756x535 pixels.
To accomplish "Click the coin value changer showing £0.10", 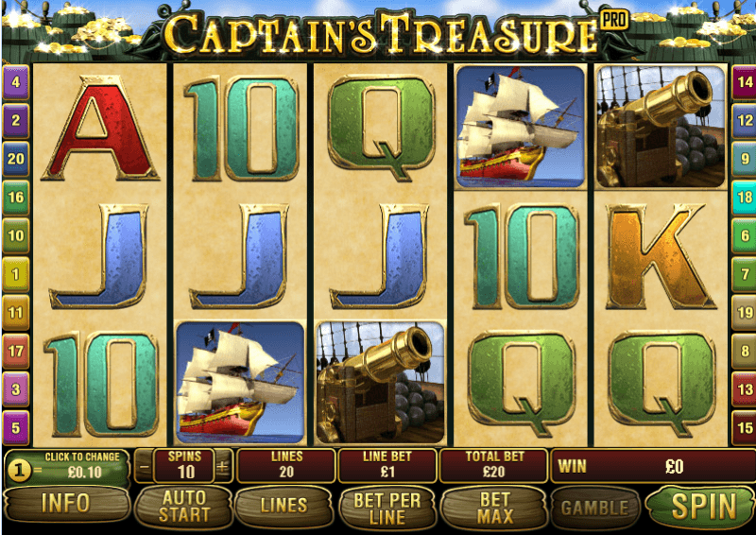I will (67, 467).
